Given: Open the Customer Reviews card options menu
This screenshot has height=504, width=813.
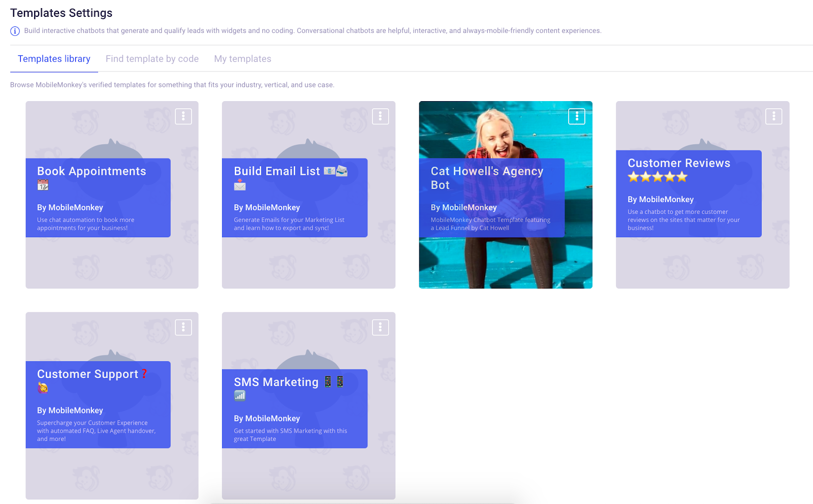Looking at the screenshot, I should pos(774,116).
